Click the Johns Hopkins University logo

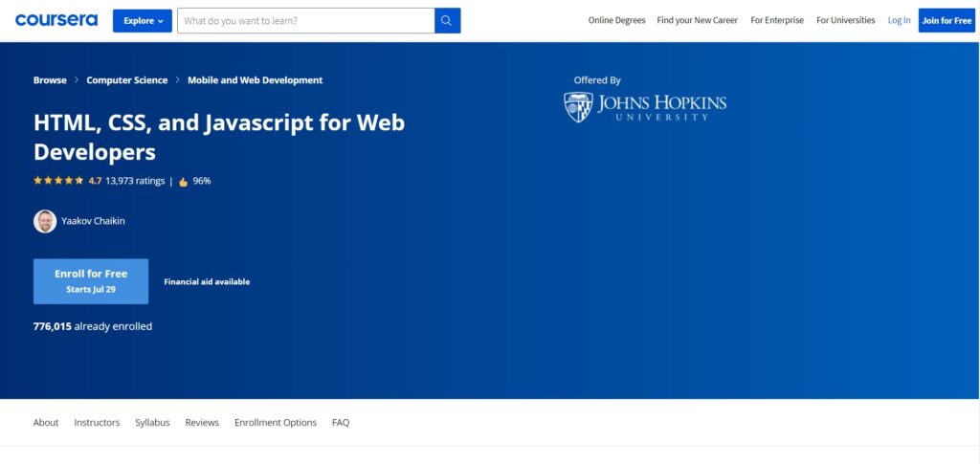645,107
